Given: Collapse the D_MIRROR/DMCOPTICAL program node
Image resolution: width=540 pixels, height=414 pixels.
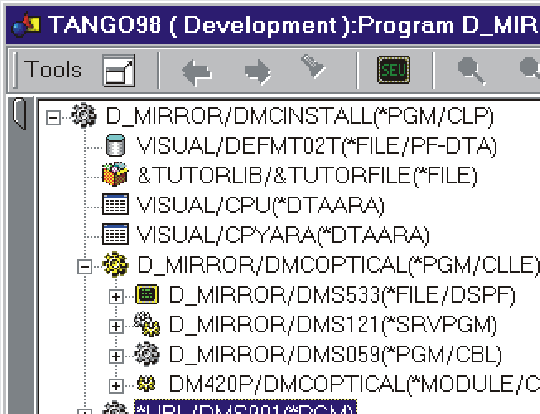Looking at the screenshot, I should 85,267.
